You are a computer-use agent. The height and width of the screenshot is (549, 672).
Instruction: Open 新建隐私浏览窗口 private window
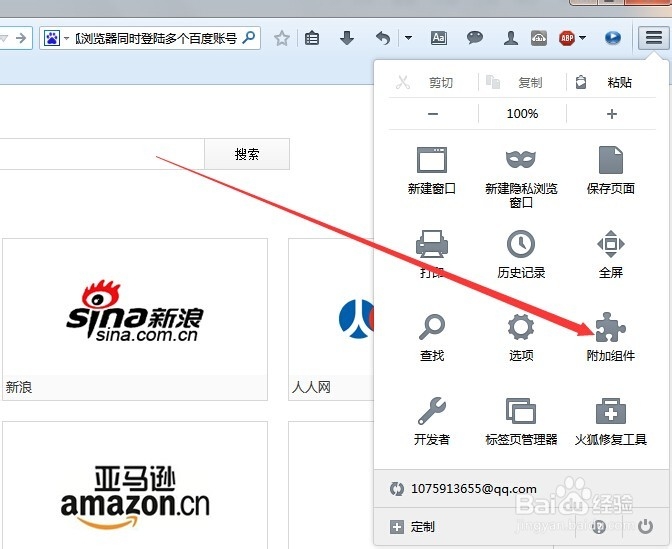pos(521,177)
